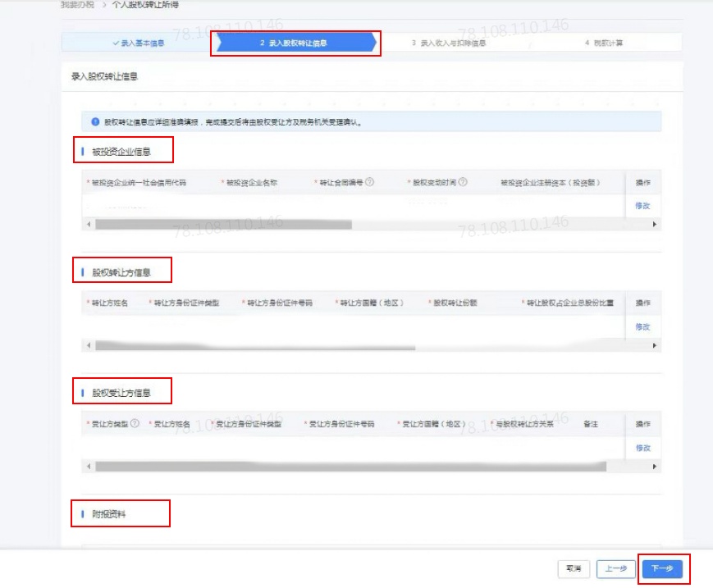
Task: Click 修改 in 股权转让方信息 table
Action: pos(642,326)
